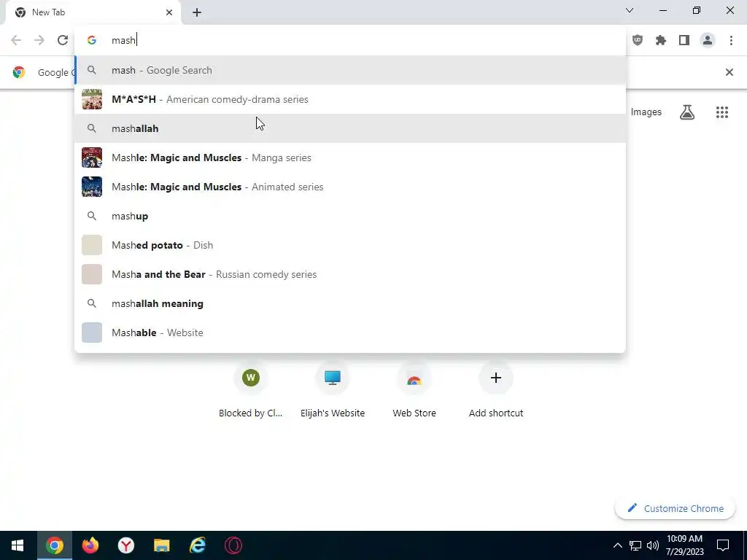
Task: Select the "mashup" suggestion
Action: (x=350, y=216)
